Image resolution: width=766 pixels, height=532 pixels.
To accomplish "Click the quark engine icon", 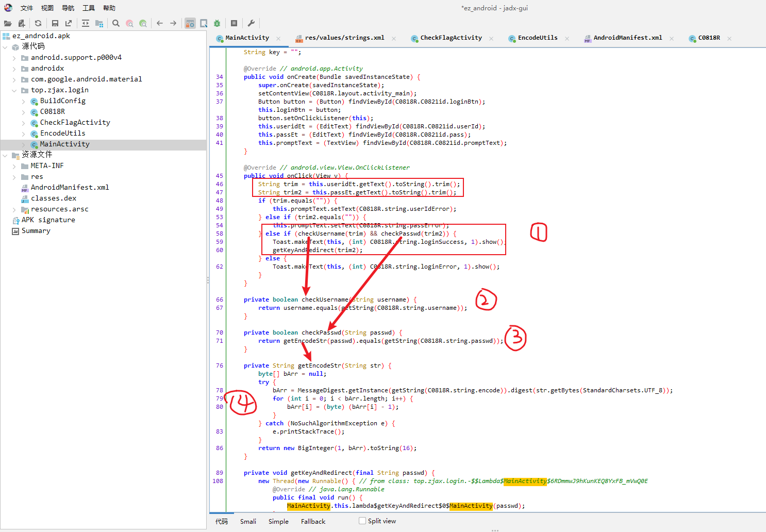I will pos(204,23).
